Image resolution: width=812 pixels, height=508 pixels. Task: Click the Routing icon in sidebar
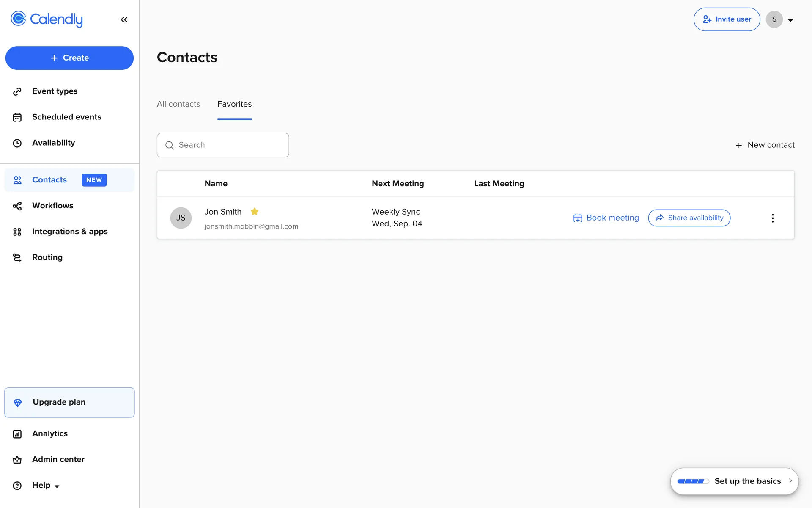pos(17,257)
